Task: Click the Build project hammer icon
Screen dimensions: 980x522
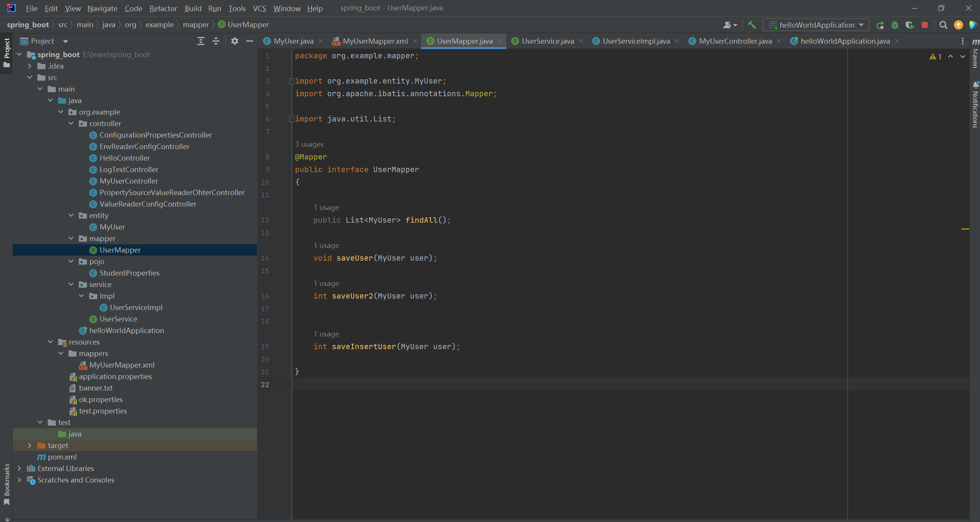Action: (x=752, y=25)
